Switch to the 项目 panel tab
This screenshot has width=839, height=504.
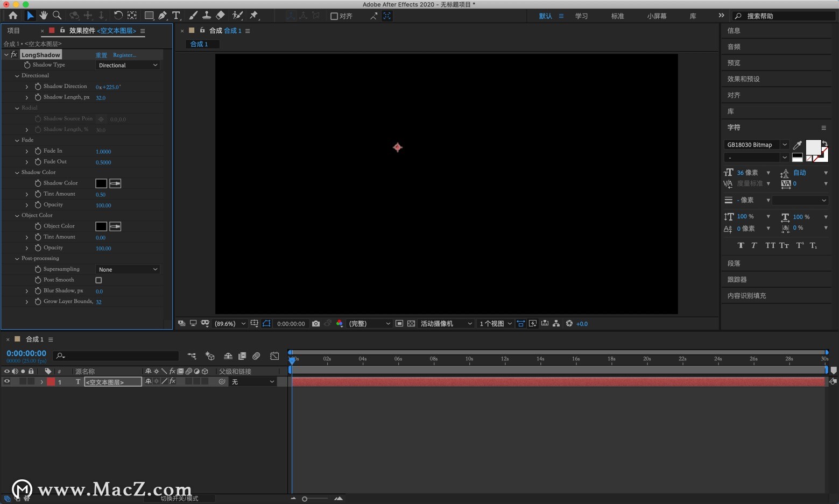click(x=13, y=31)
